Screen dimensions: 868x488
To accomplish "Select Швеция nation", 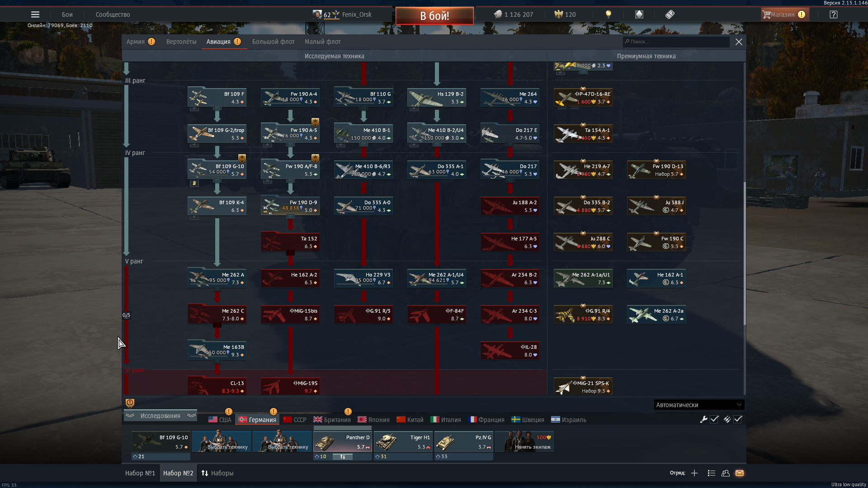I will pos(528,420).
